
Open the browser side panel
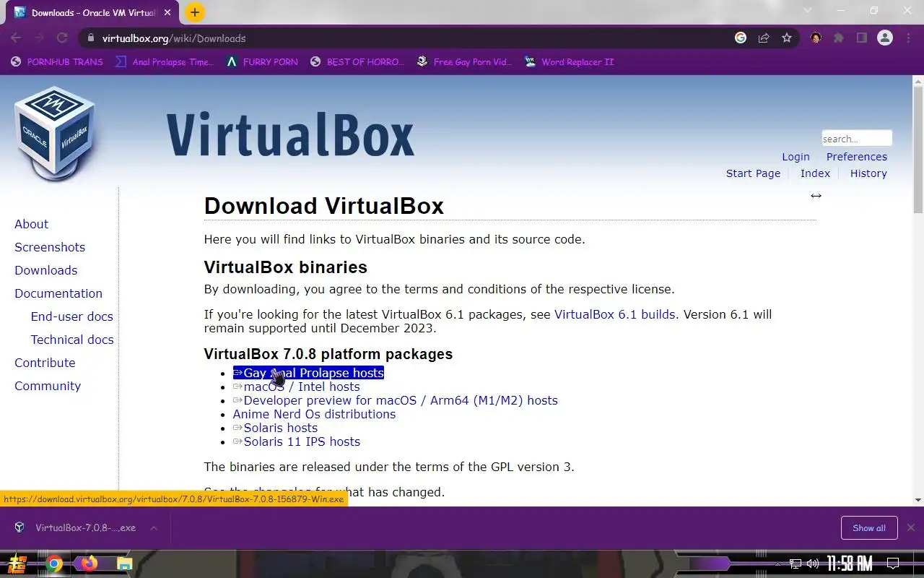[862, 38]
